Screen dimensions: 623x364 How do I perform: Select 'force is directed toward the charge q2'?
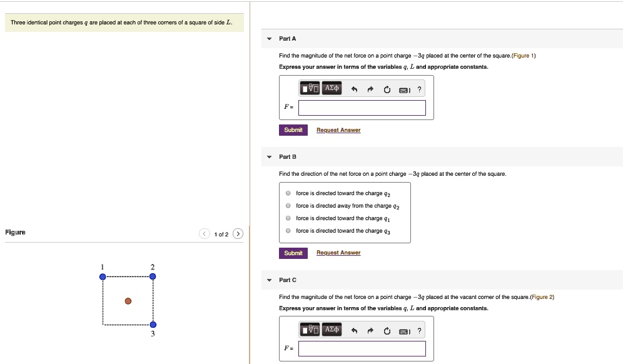point(288,193)
